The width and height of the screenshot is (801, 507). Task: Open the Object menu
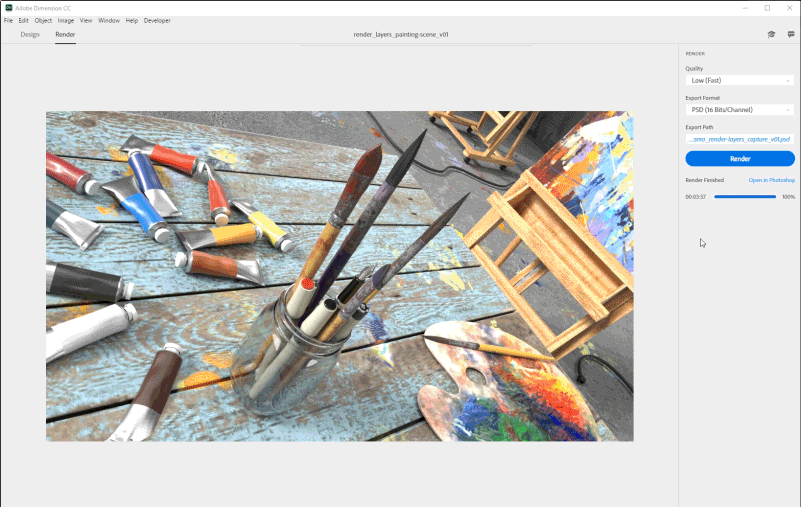coord(43,20)
